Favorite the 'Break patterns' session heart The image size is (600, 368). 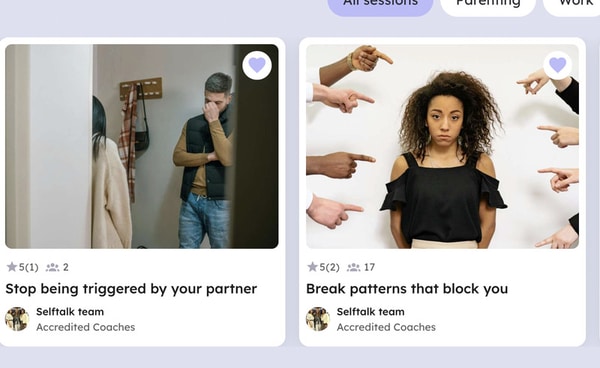558,65
